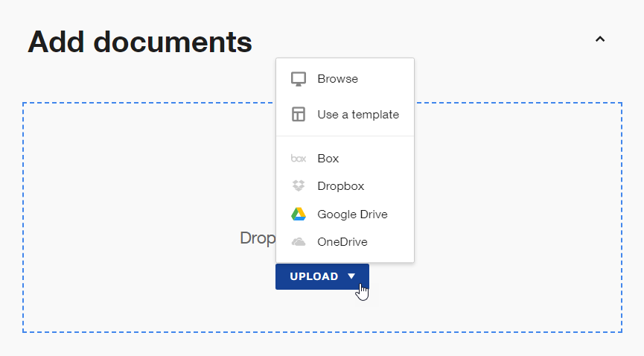Click the Dropbox logo icon
Viewport: 644px width, 356px height.
(x=299, y=186)
